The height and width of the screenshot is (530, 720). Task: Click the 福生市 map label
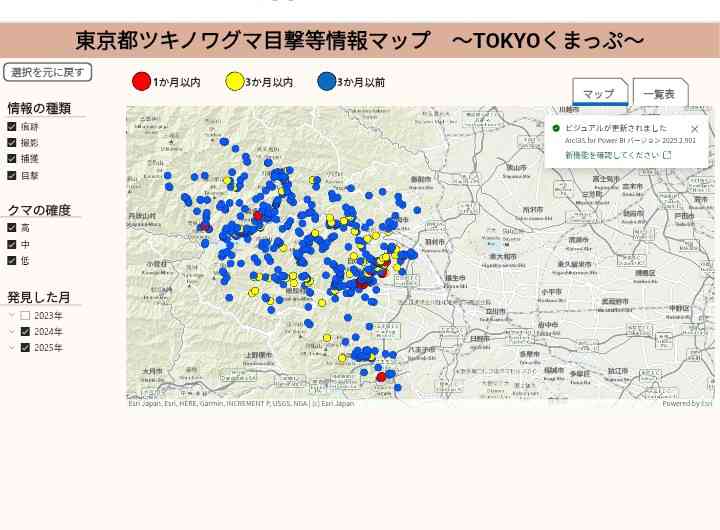pos(456,278)
